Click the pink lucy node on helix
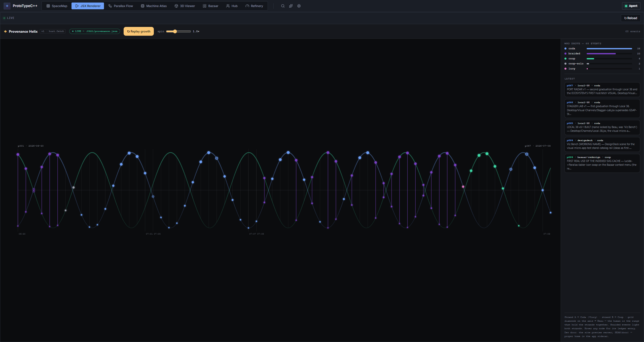Screen dimensions: 644x342 463,187
